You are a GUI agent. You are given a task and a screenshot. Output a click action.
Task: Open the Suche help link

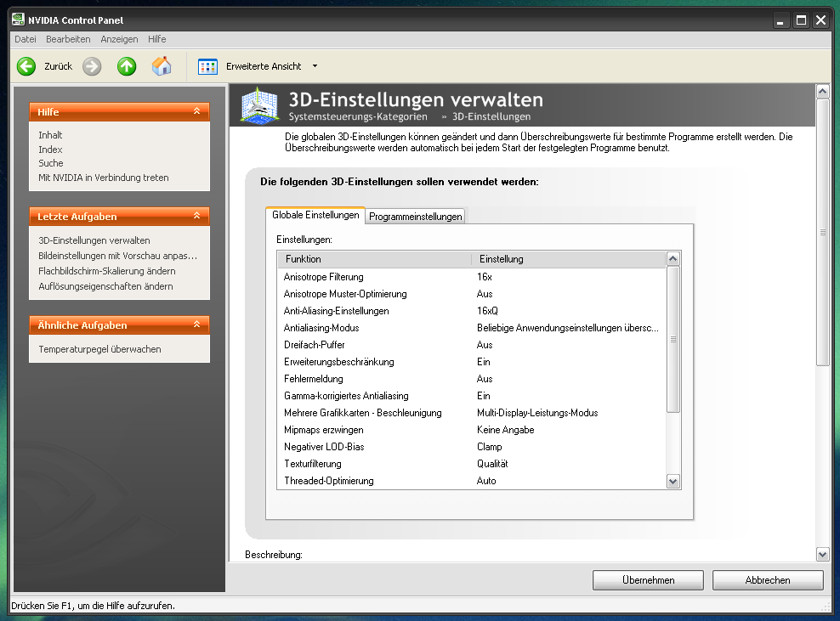[x=51, y=163]
